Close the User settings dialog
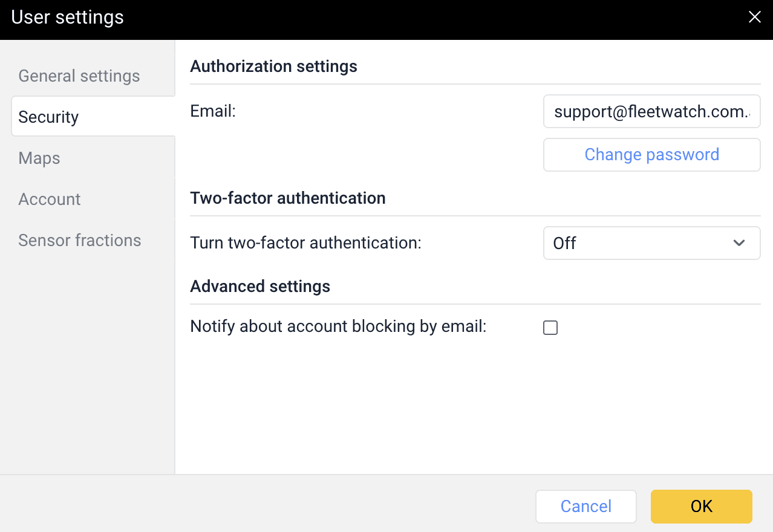 tap(754, 17)
